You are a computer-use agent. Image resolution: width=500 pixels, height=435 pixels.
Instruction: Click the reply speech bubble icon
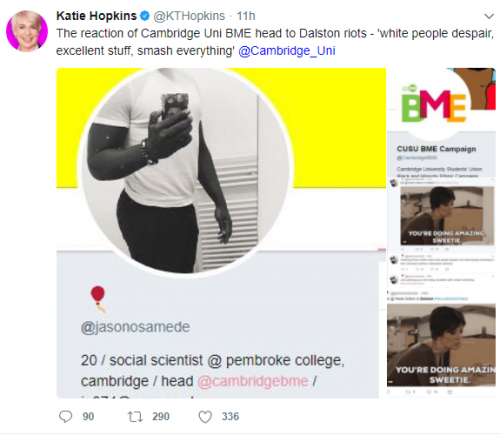click(x=65, y=416)
